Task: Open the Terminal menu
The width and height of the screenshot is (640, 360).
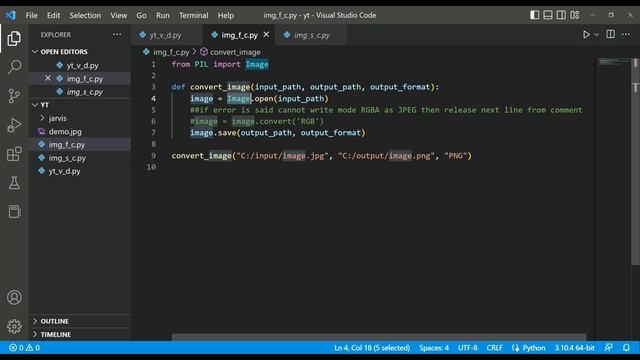Action: (193, 16)
